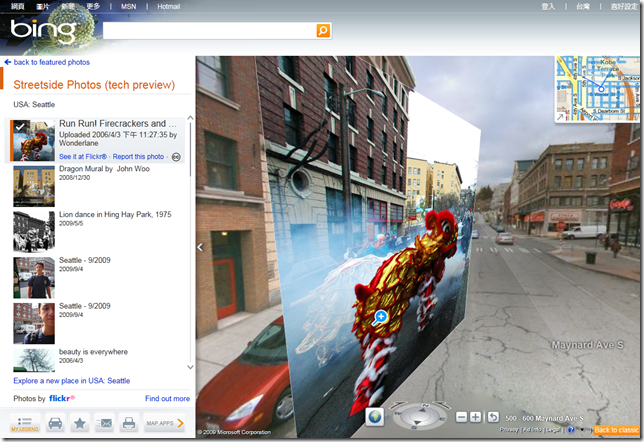Click 'beauty is everywhere' title
The width and height of the screenshot is (644, 442).
click(x=93, y=352)
